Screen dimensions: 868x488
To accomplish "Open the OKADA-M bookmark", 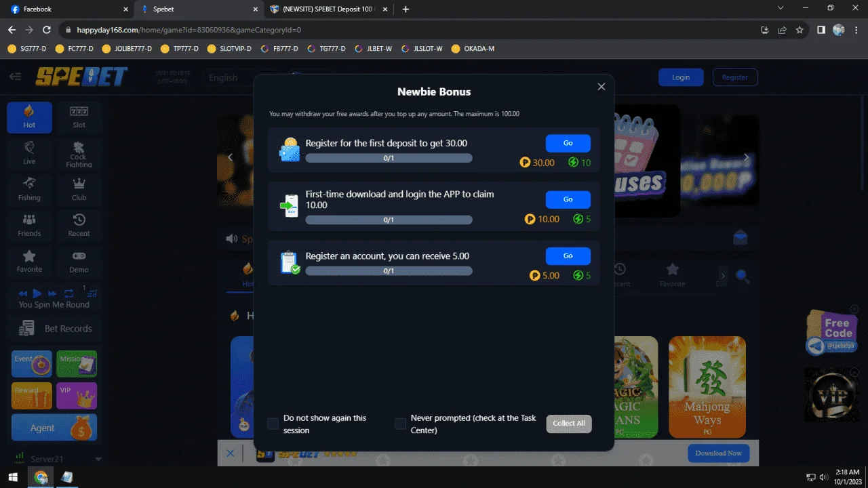I will click(473, 49).
